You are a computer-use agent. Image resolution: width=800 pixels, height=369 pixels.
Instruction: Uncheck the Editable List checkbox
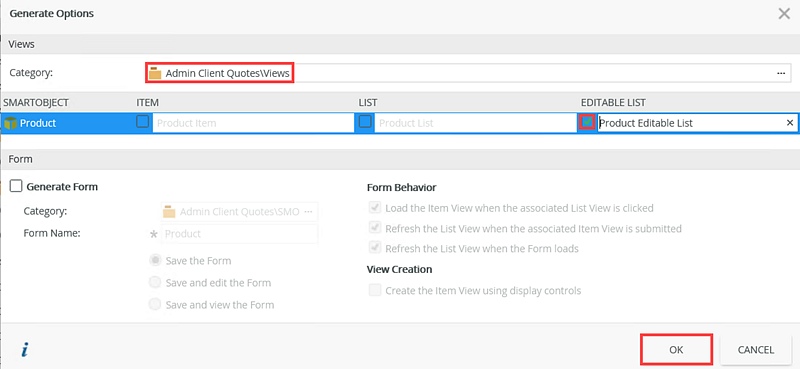[588, 122]
